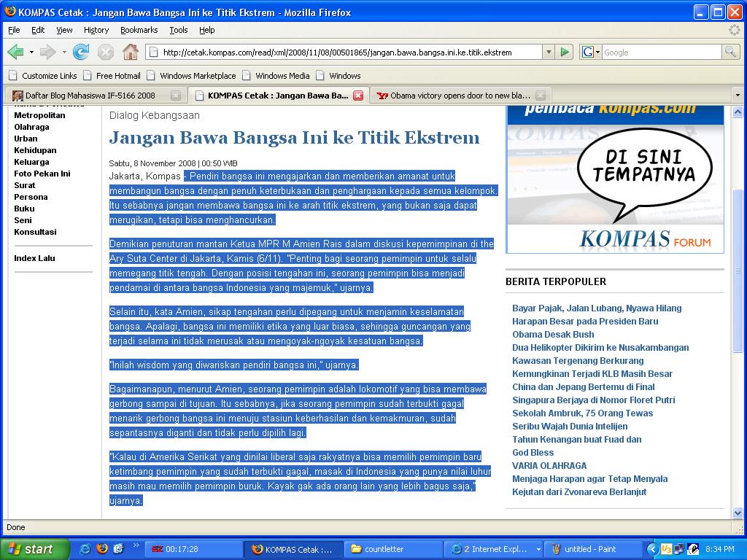The width and height of the screenshot is (747, 560).
Task: Open the 00:17:28 taskbar item
Action: click(x=193, y=549)
